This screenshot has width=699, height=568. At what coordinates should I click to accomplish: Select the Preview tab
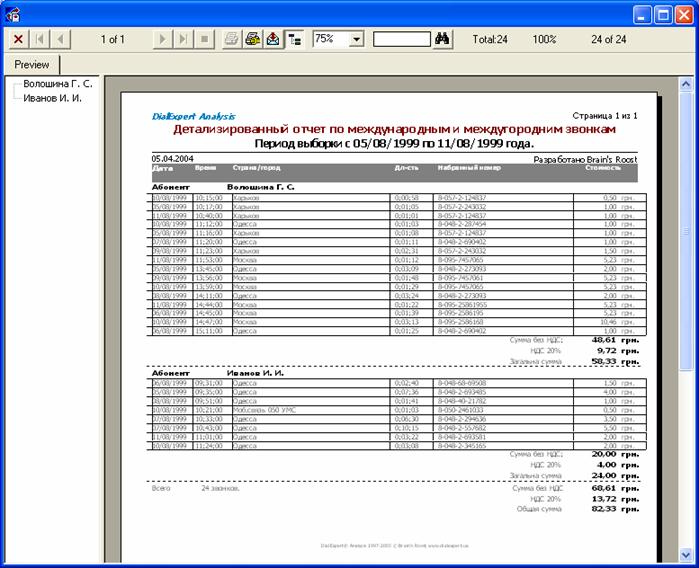click(x=32, y=65)
